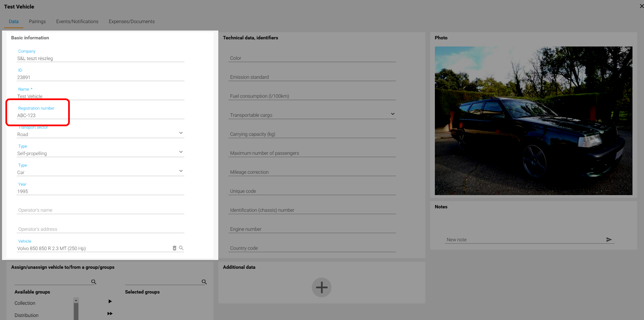Viewport: 644px width, 320px height.
Task: Open the Events/Notifications tab
Action: (77, 21)
